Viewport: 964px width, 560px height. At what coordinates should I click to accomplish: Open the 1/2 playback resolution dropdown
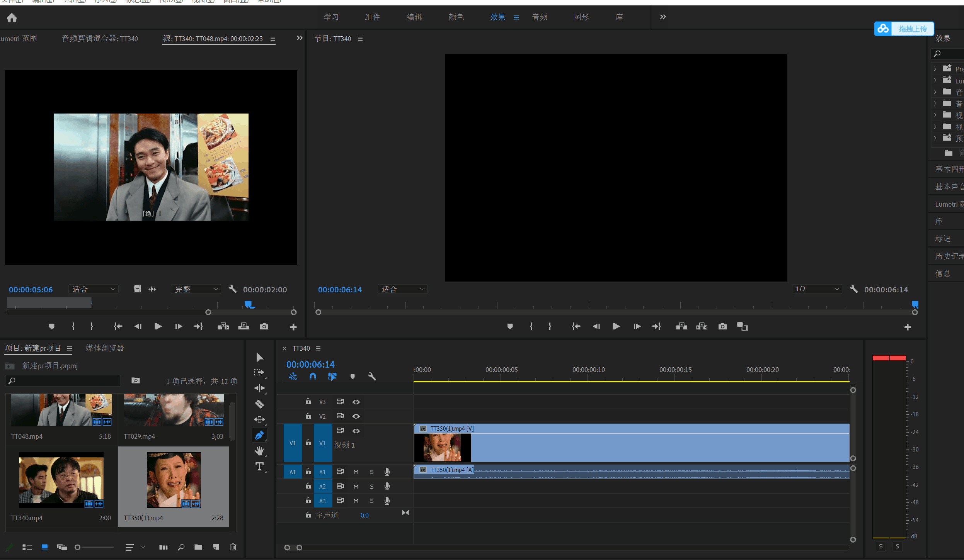[x=817, y=289]
